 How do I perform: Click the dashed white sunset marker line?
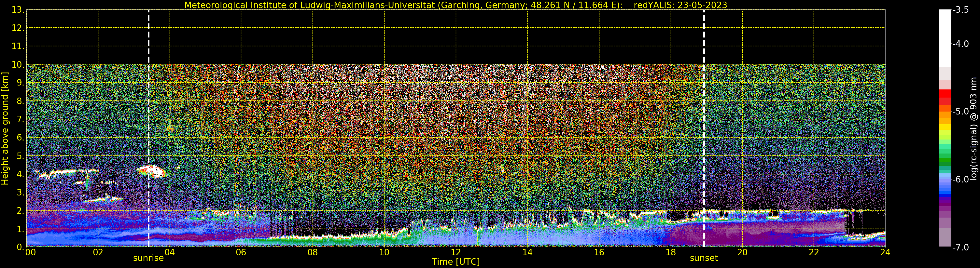pos(704,128)
